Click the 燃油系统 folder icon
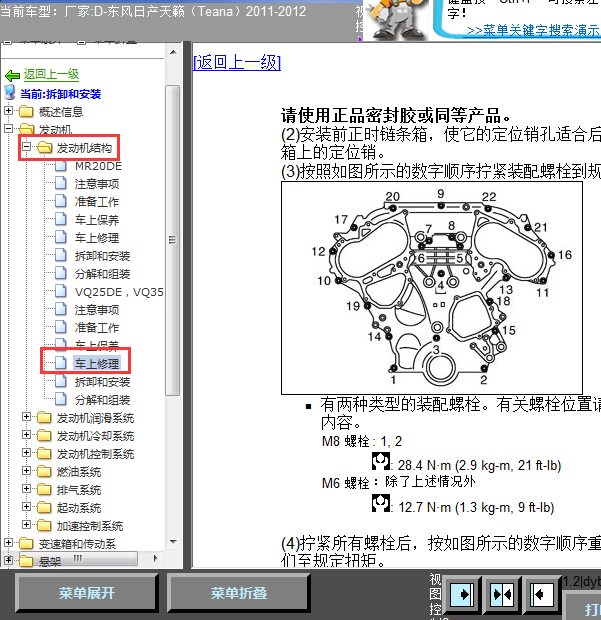 [x=44, y=471]
